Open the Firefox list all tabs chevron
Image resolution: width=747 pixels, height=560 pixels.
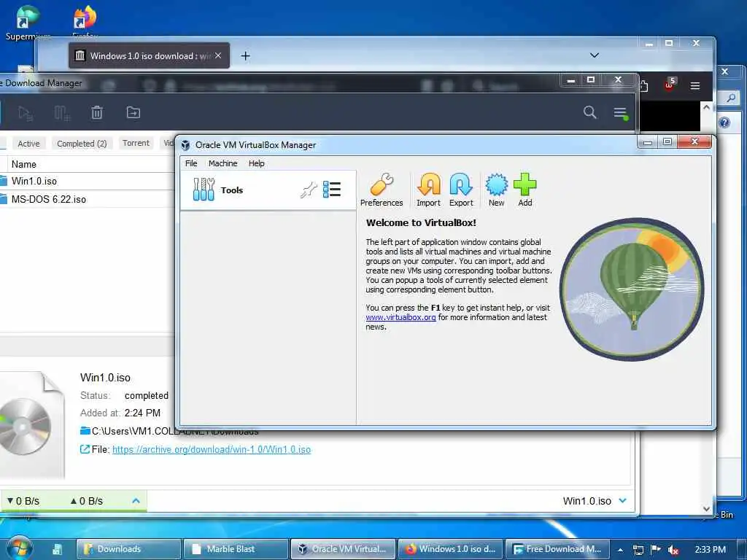point(595,55)
